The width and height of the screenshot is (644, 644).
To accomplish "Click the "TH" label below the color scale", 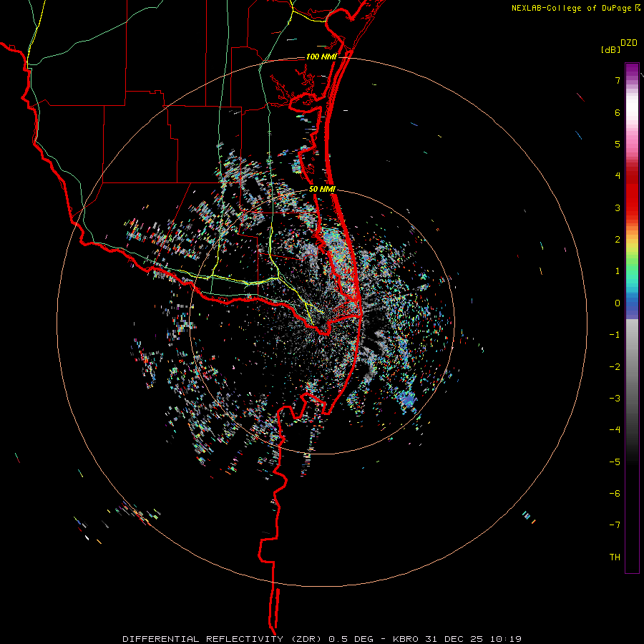I will point(615,557).
